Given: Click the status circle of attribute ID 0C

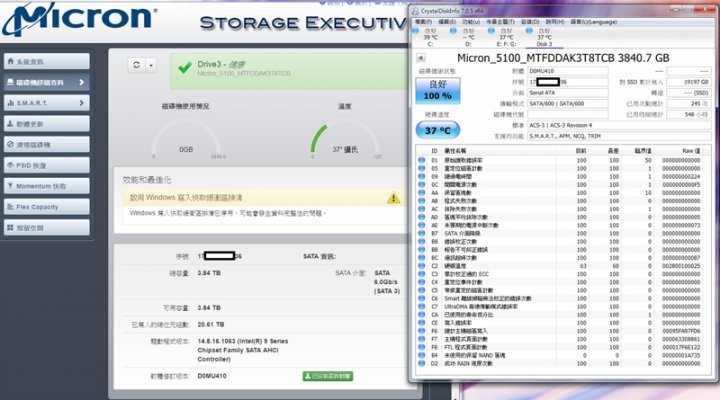Looking at the screenshot, I should tap(422, 185).
